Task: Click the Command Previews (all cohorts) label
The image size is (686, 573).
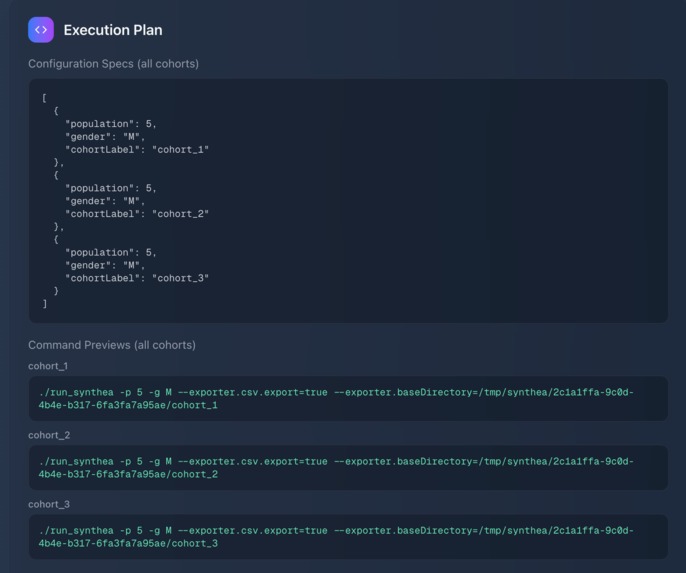Action: pyautogui.click(x=112, y=345)
